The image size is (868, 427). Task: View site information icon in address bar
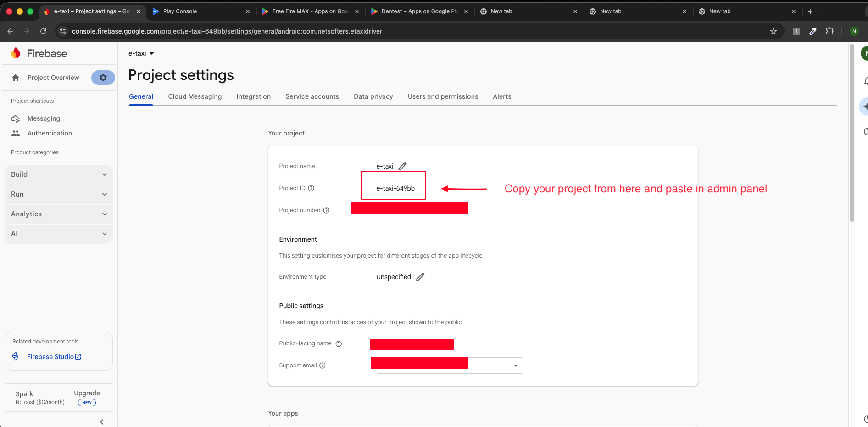63,31
